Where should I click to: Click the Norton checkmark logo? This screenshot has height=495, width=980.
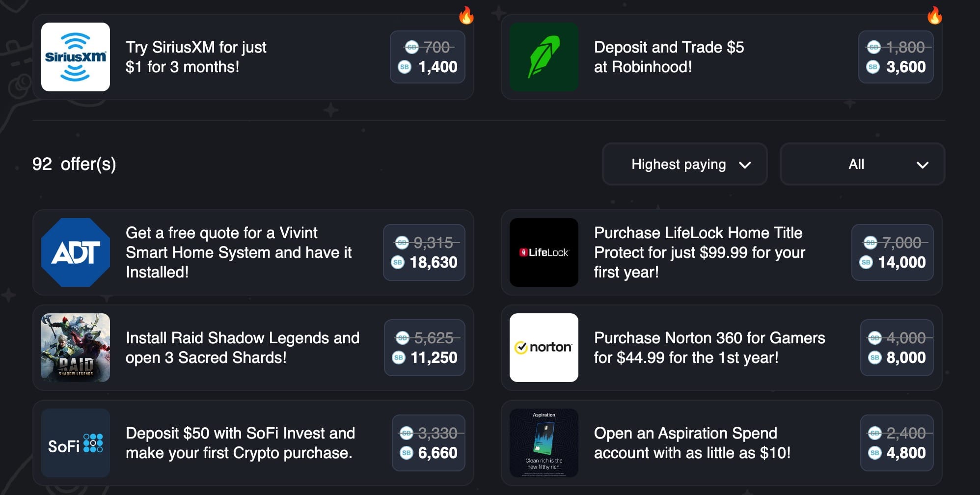click(544, 347)
